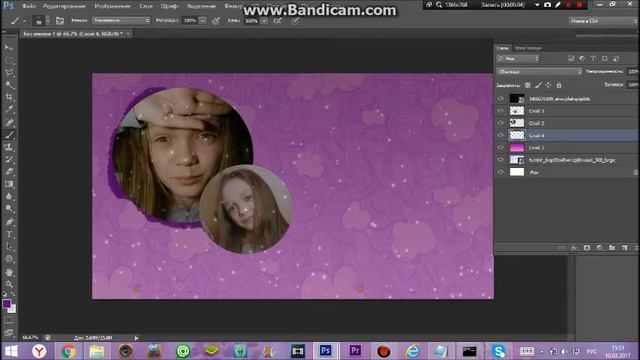Select the Horizontal Type tool

coord(9,234)
